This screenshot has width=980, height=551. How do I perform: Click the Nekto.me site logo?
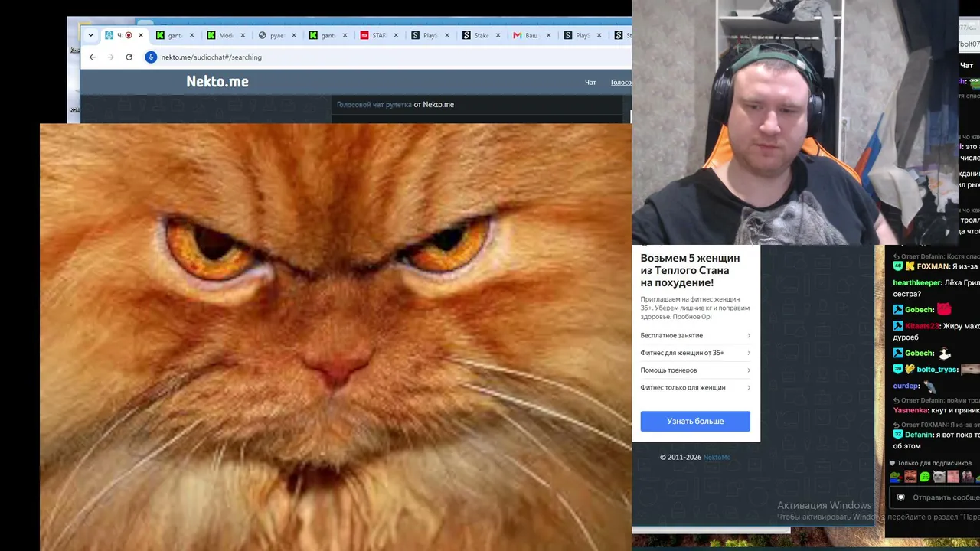(217, 82)
